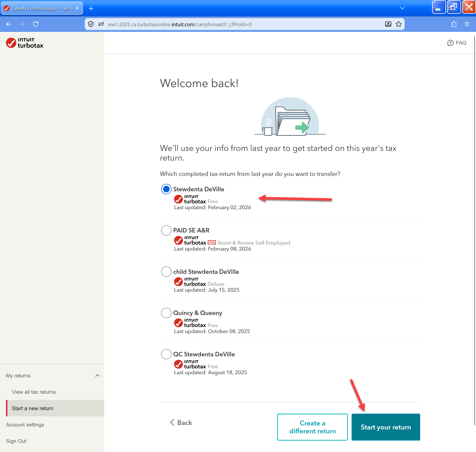
Task: Click the shield tracking protection icon
Action: [x=91, y=24]
